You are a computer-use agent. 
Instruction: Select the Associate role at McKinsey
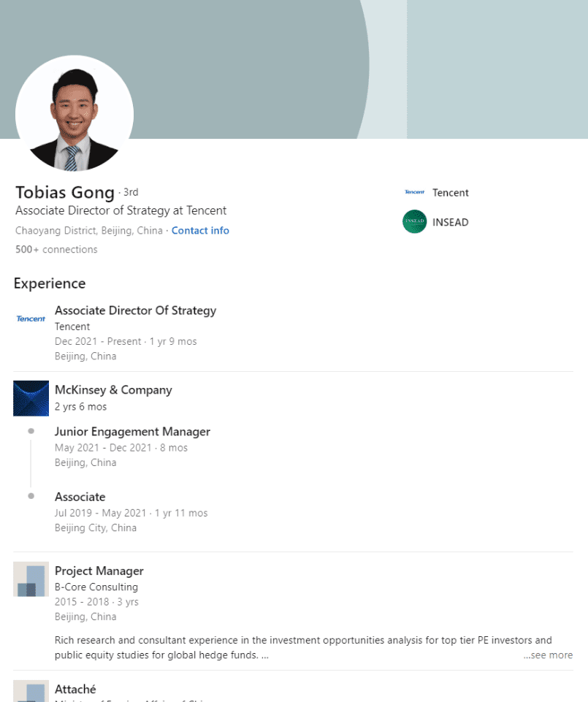click(x=80, y=497)
